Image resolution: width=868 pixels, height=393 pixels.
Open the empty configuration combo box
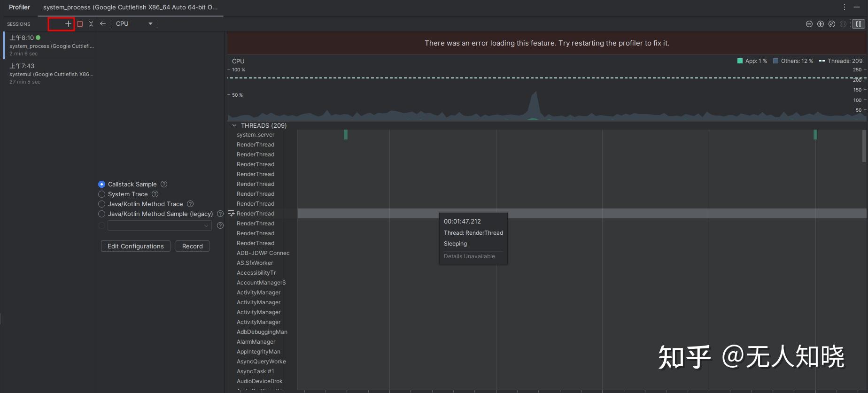pos(159,226)
